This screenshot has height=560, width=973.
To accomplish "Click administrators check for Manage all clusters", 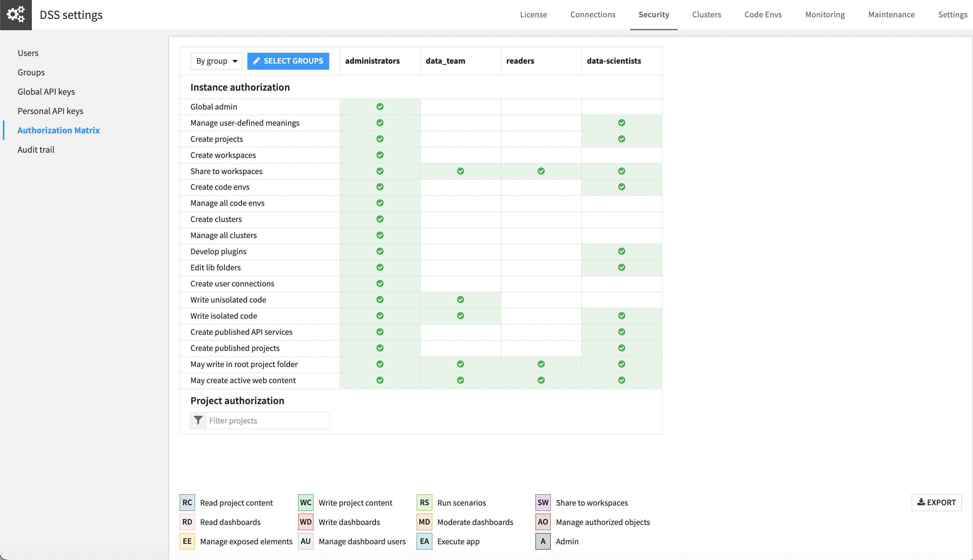I will point(380,235).
